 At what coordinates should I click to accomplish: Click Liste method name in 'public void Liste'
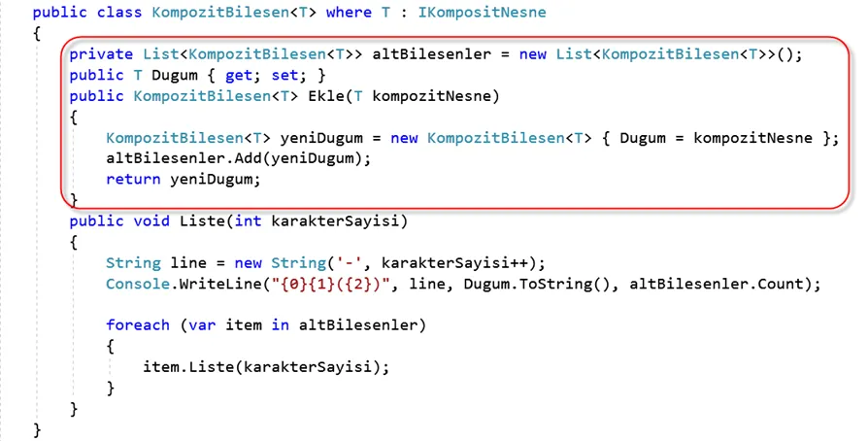pyautogui.click(x=202, y=221)
